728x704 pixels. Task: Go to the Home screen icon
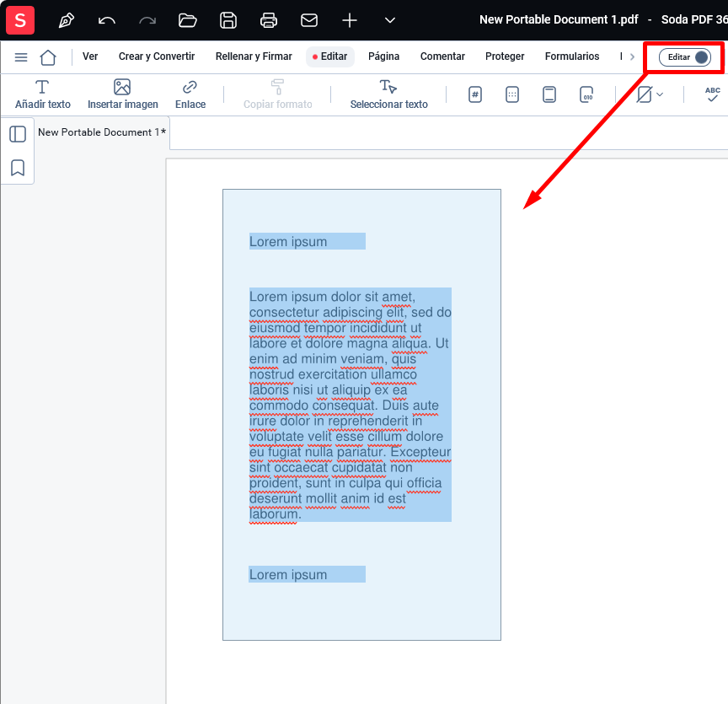48,57
